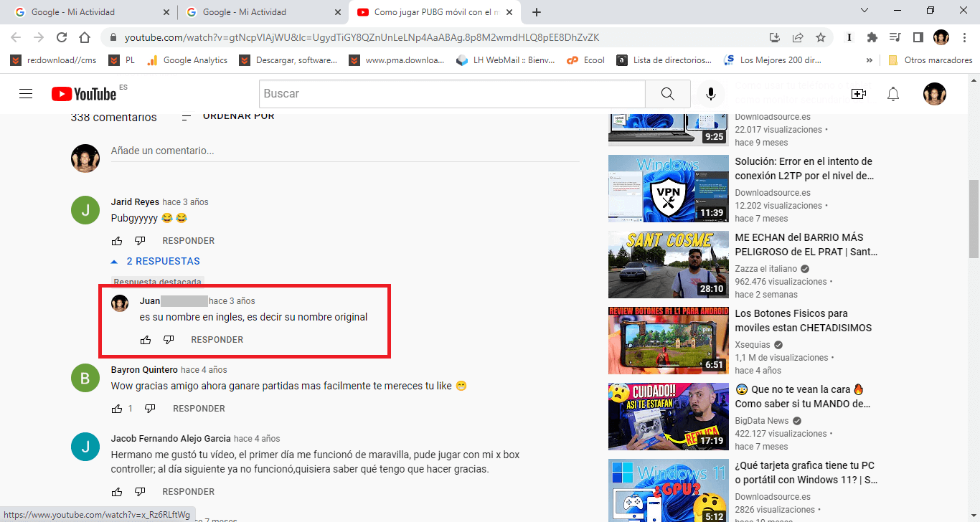Share this page icon in address bar
980x522 pixels.
798,37
